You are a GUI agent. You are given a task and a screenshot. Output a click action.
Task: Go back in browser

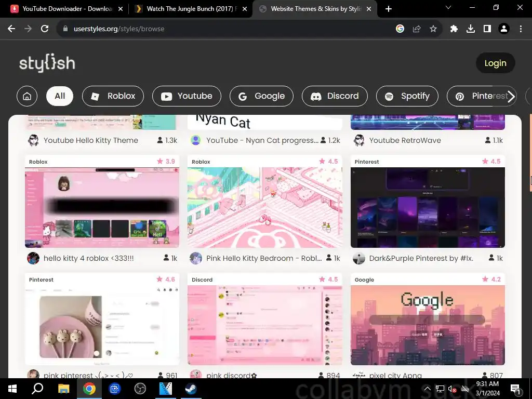pos(11,29)
